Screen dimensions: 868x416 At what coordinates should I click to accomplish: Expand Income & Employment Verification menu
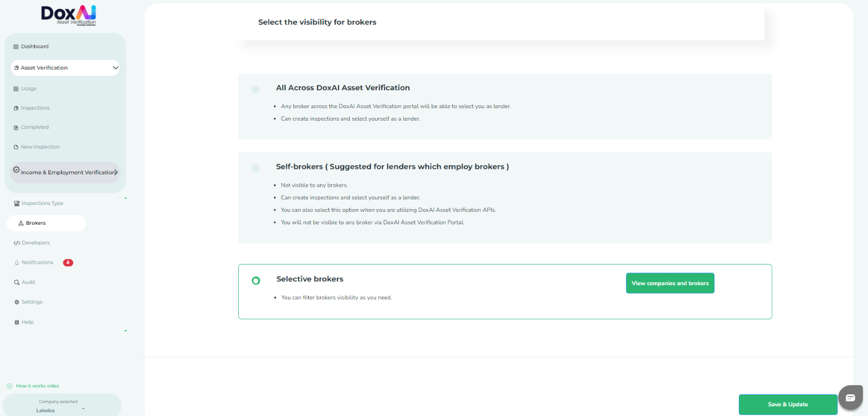coord(115,172)
